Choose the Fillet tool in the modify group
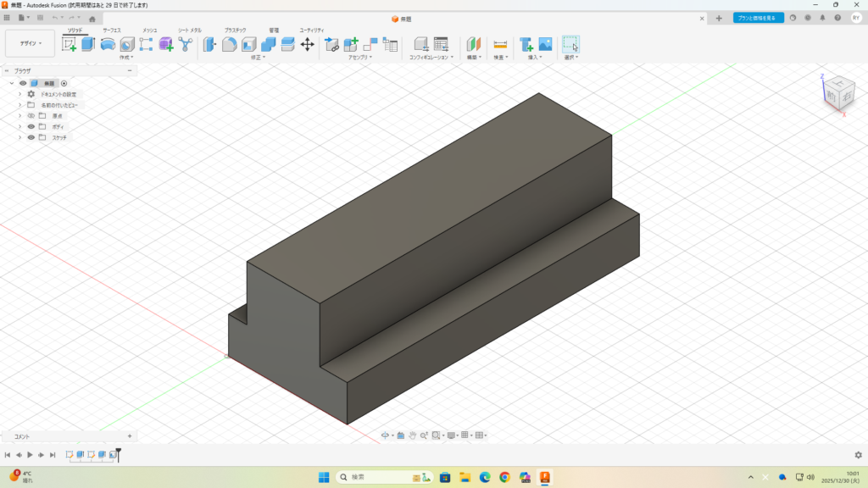 [x=229, y=44]
